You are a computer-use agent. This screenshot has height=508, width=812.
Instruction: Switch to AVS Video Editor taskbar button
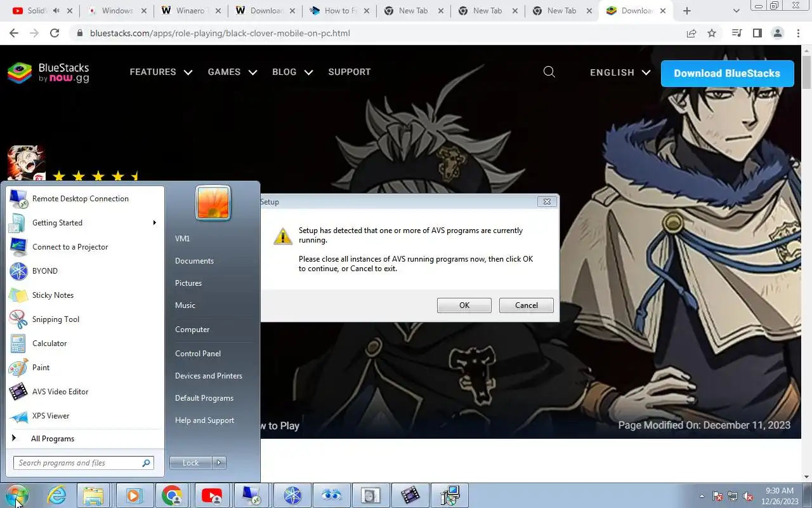(410, 495)
